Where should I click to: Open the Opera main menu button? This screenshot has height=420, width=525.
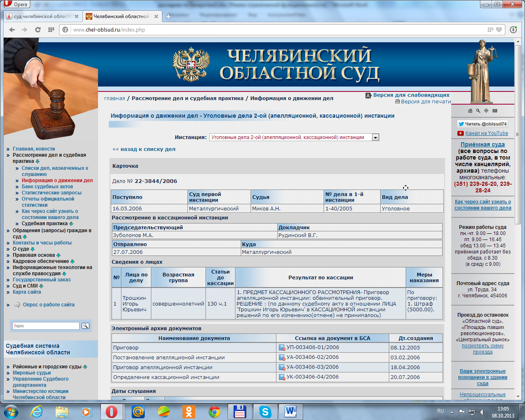click(x=16, y=4)
